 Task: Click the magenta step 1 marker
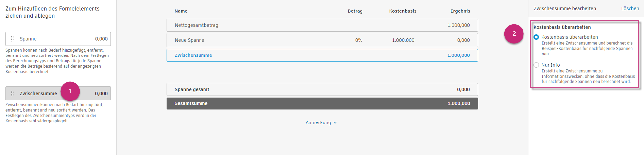(x=70, y=91)
